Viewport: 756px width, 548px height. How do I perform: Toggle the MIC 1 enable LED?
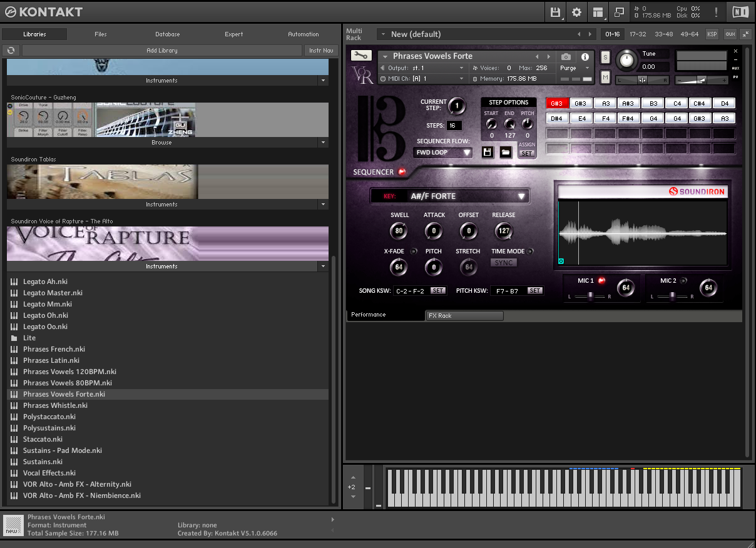coord(601,281)
